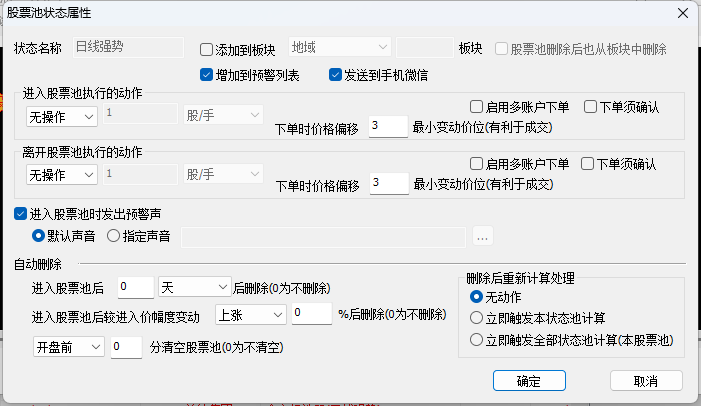
Task: Click 确定 to confirm settings
Action: pyautogui.click(x=529, y=381)
